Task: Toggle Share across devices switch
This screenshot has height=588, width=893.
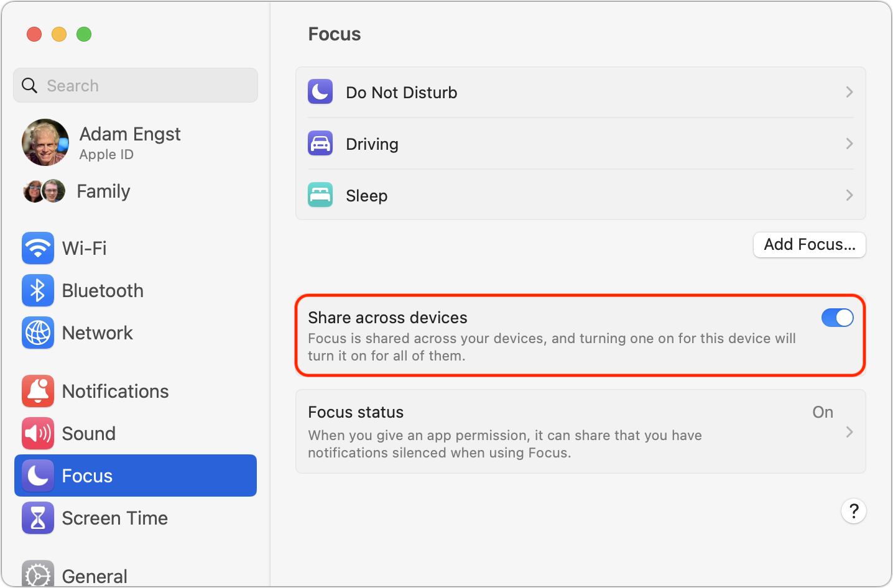Action: pyautogui.click(x=837, y=318)
